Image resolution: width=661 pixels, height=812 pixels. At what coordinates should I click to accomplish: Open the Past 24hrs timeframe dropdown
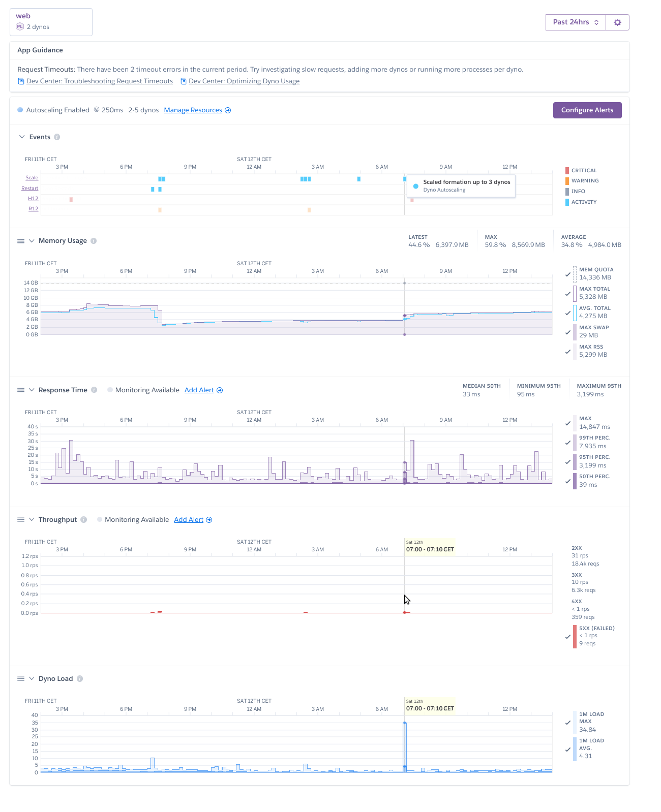[576, 22]
